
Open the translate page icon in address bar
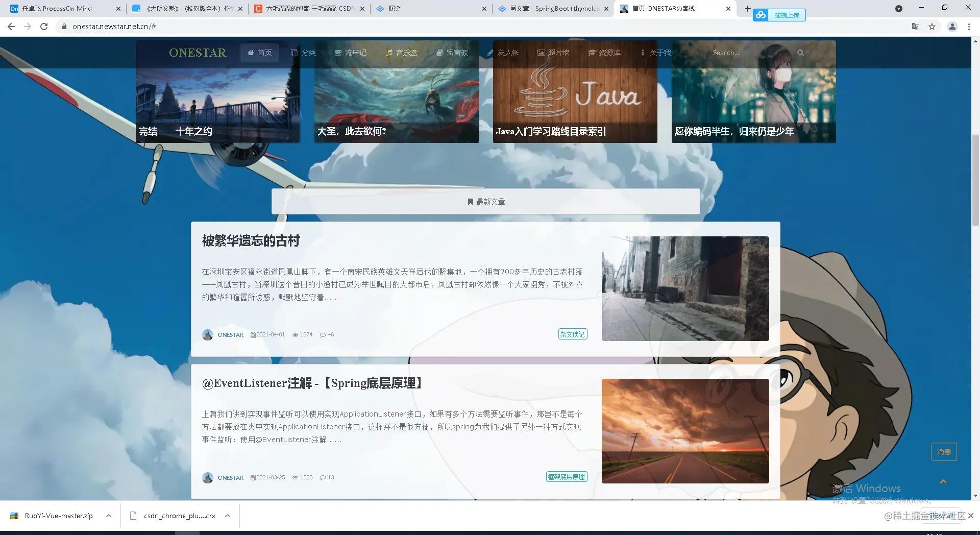(916, 27)
